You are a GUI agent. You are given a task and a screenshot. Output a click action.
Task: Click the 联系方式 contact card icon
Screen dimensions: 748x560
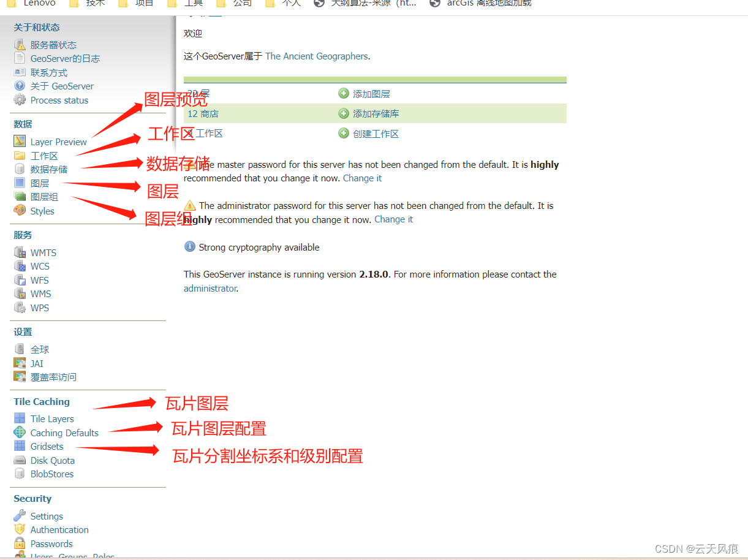tap(20, 72)
